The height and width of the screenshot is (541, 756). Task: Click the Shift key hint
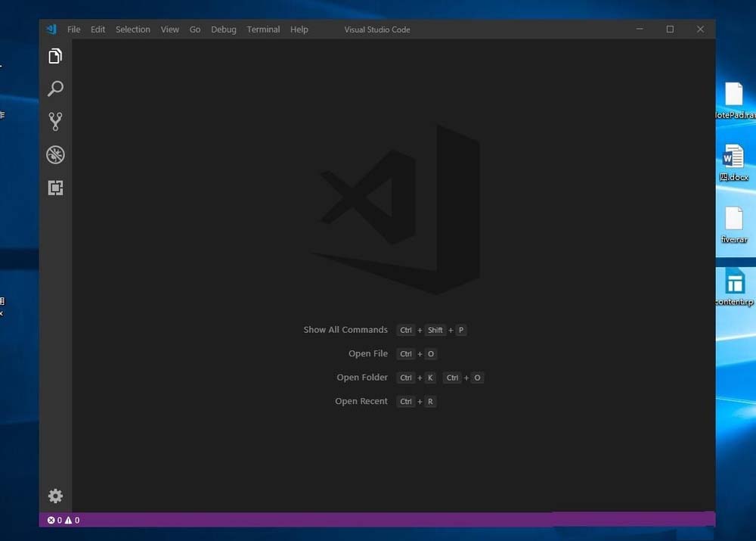click(x=435, y=330)
